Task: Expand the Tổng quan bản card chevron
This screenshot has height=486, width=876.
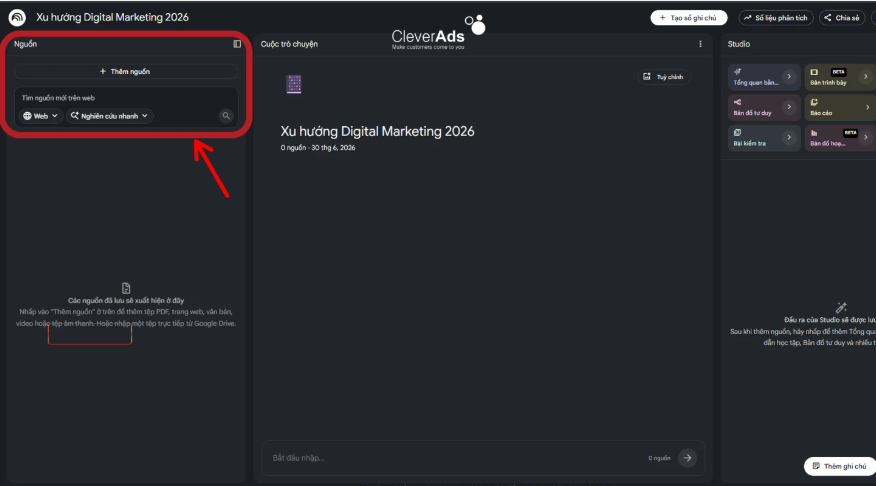Action: (789, 77)
